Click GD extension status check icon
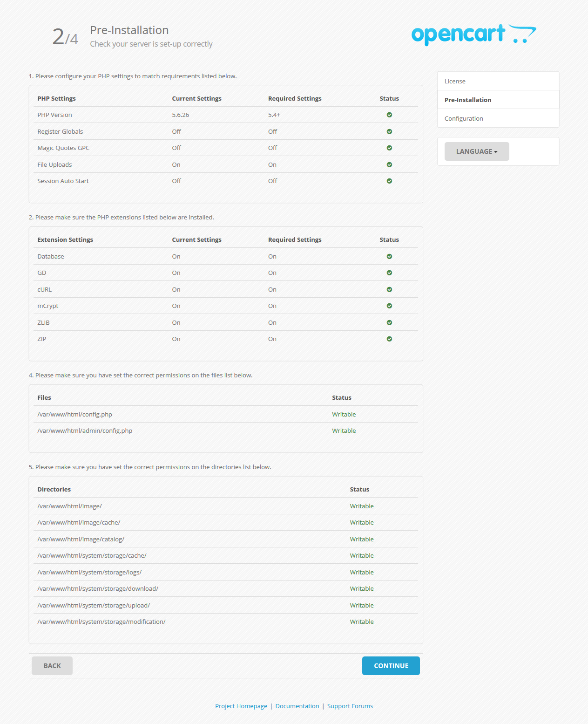 pyautogui.click(x=389, y=273)
